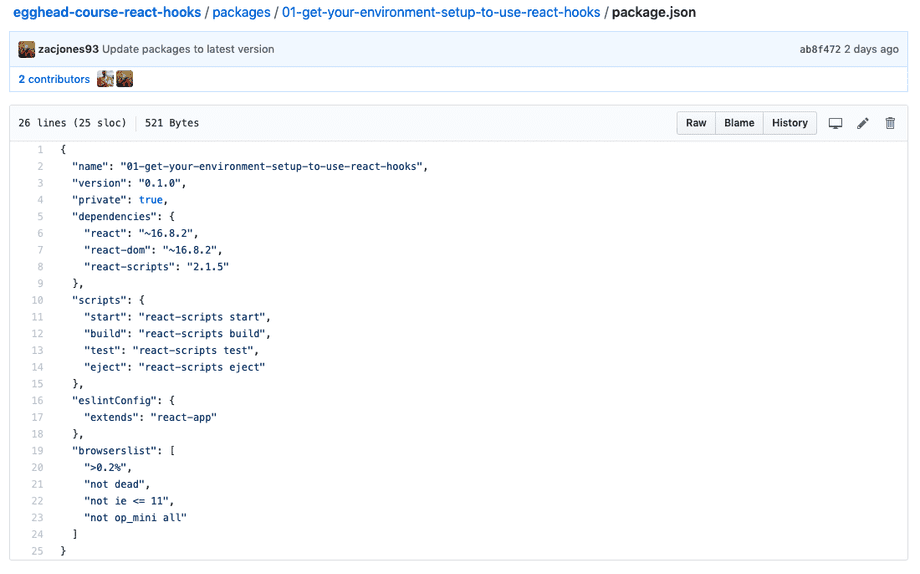Click the "name" key in code
This screenshot has width=920, height=574.
click(90, 167)
